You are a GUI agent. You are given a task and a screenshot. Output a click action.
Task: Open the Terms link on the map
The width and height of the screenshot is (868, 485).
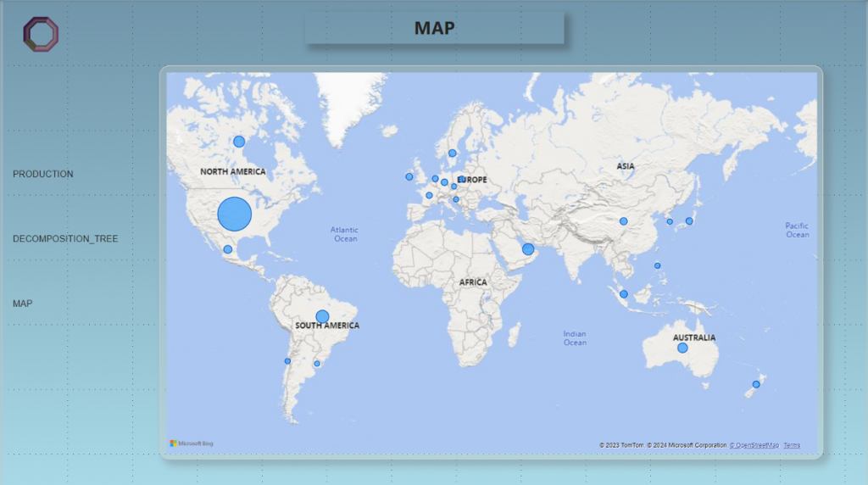point(792,445)
